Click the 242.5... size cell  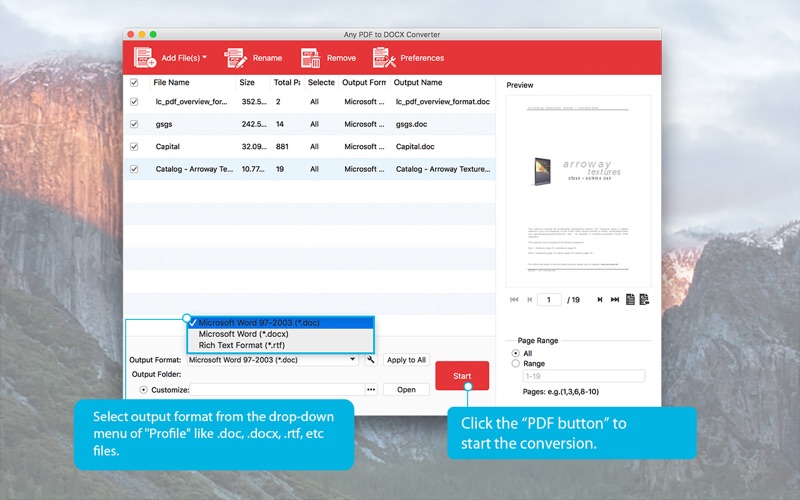click(x=254, y=124)
